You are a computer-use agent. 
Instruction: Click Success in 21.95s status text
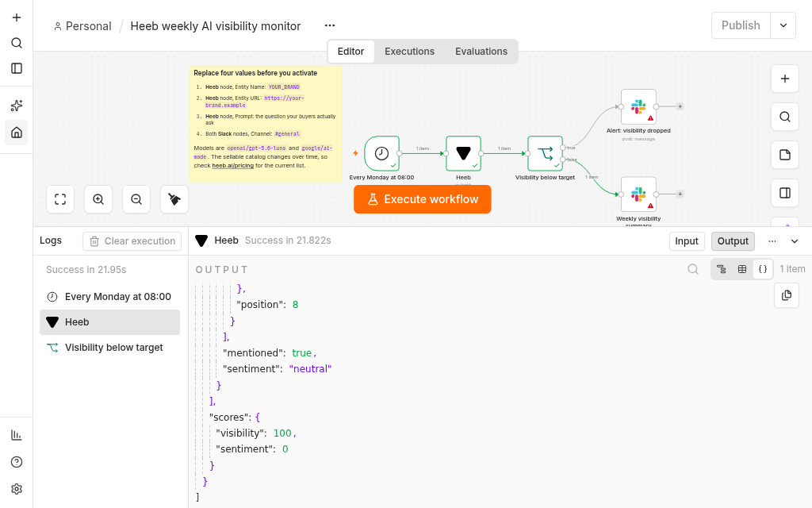(86, 270)
